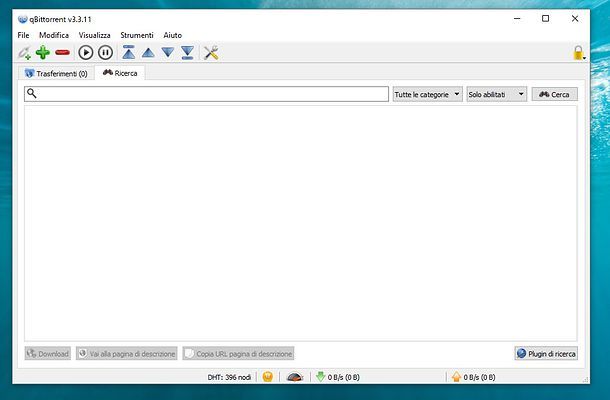Resume torrents with the play icon
This screenshot has height=400, width=610.
(86, 53)
